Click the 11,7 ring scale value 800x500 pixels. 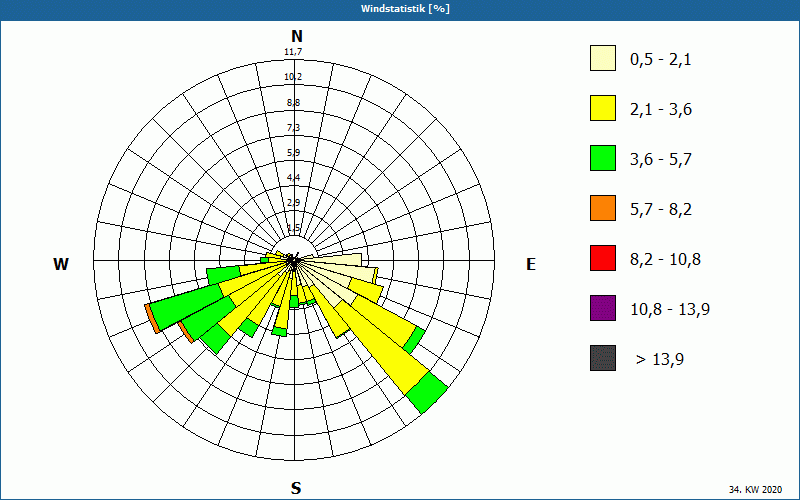point(293,52)
